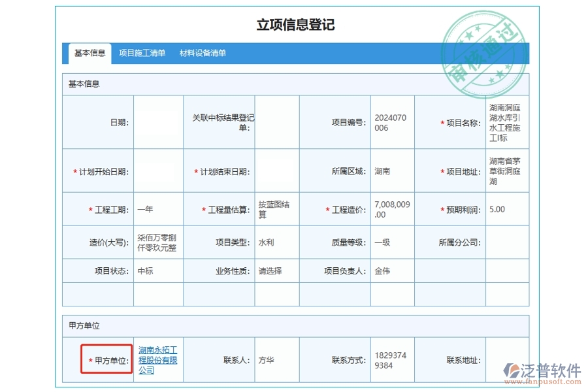Click the empty 联系地址 field

coord(506,360)
